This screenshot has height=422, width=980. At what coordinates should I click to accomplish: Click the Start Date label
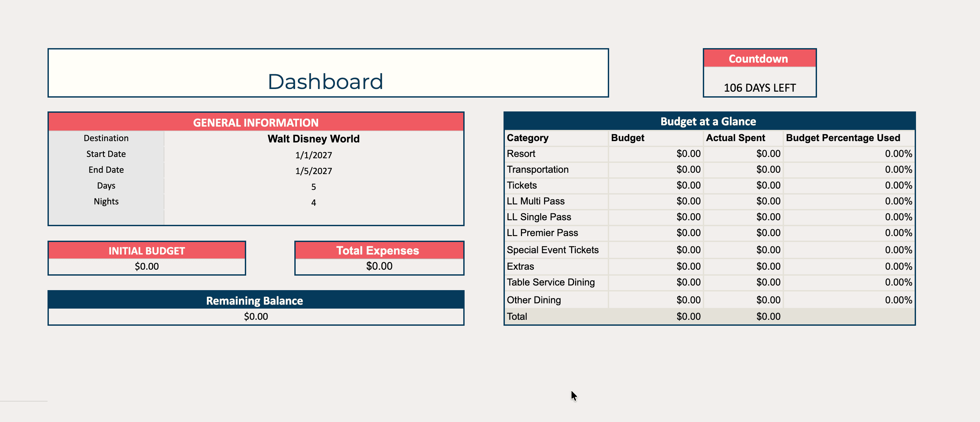[x=106, y=154]
